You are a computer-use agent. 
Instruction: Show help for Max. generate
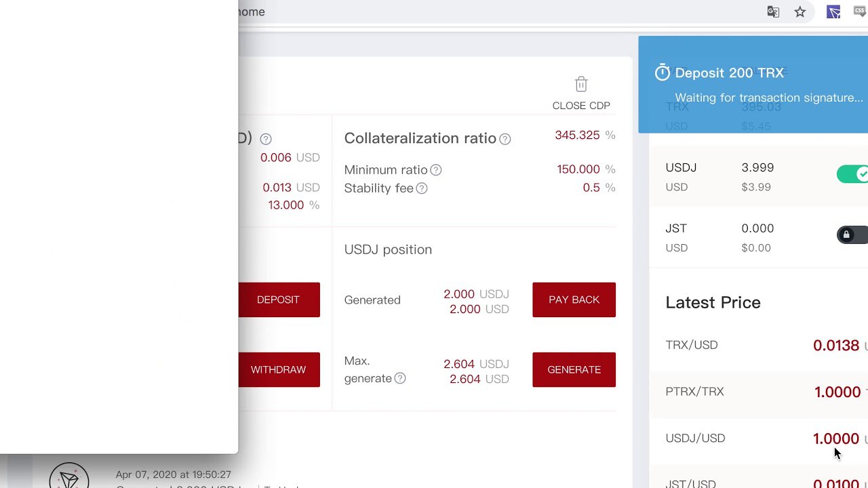tap(400, 378)
